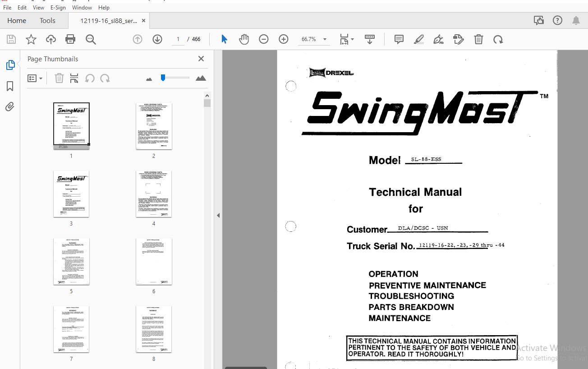This screenshot has height=369, width=588.
Task: Click the enlarge thumbnail size mountain icon
Action: (201, 78)
